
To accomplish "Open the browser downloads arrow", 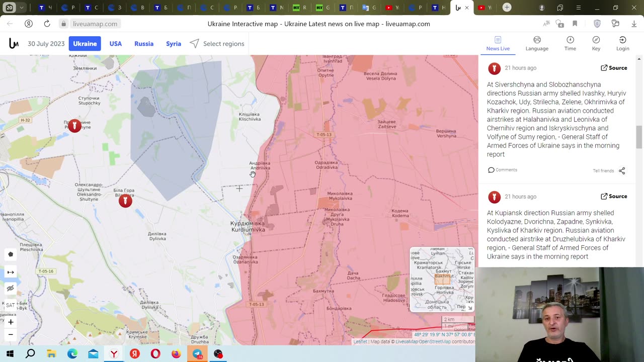I will (x=633, y=24).
